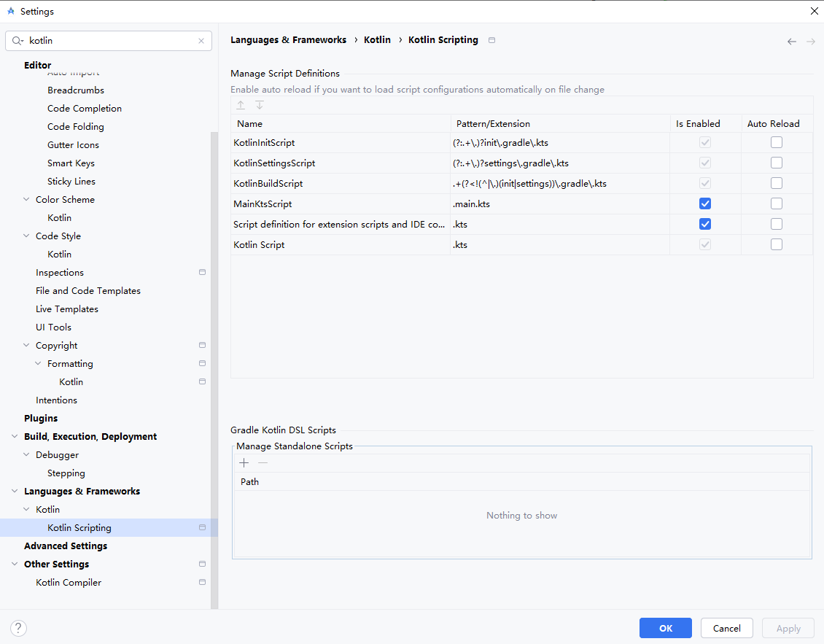Screen dimensions: 824x644
Task: Move script definition up arrow
Action: coord(241,105)
